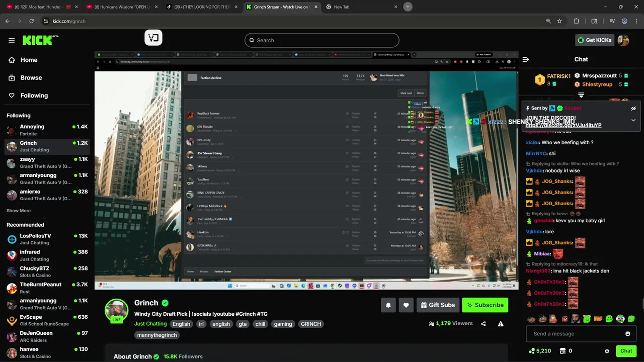This screenshot has width=644, height=362.
Task: Click the Just Chatting category link
Action: pyautogui.click(x=150, y=324)
